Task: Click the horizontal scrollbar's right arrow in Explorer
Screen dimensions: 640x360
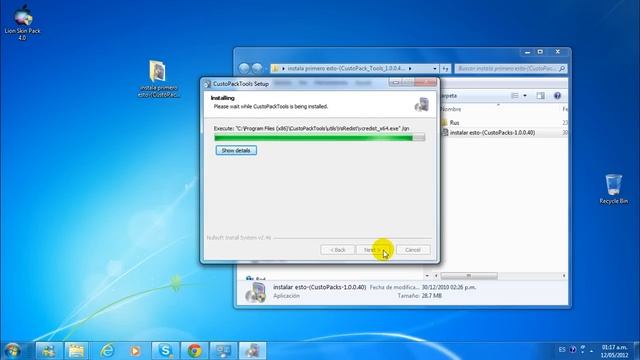Action: [564, 276]
